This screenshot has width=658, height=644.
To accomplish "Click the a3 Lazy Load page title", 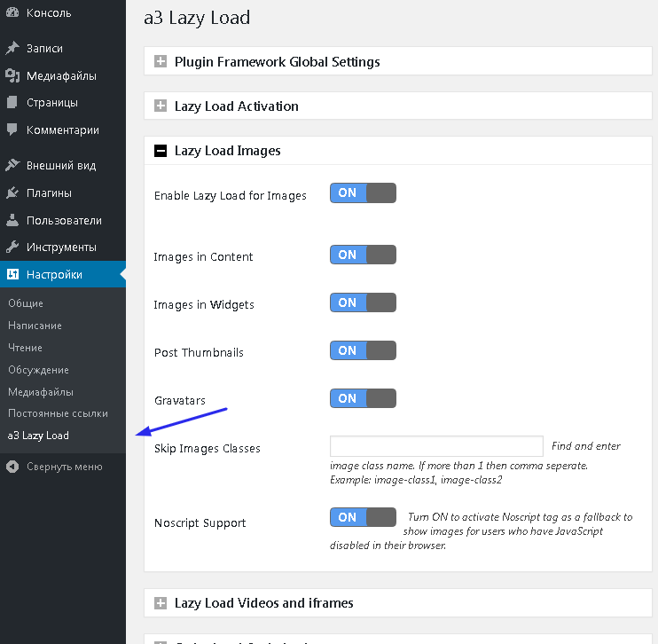I will (197, 18).
